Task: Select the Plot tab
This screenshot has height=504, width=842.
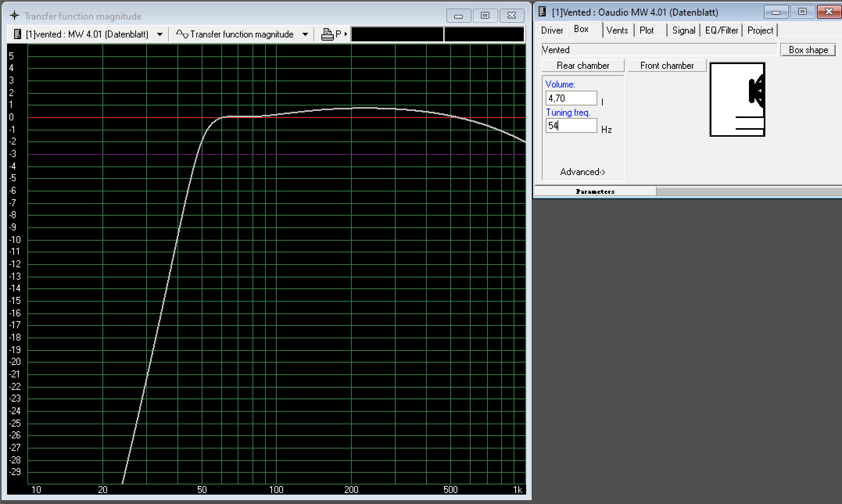Action: (x=647, y=30)
